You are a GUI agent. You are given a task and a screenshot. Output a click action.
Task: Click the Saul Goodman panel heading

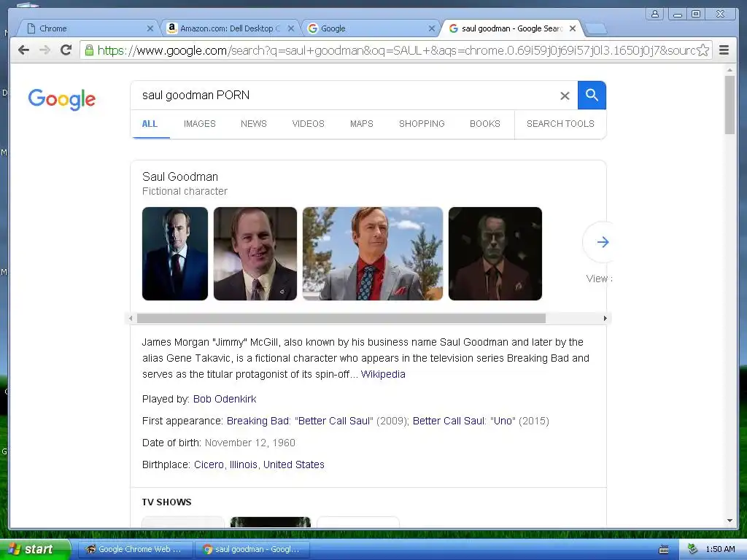[x=180, y=176]
